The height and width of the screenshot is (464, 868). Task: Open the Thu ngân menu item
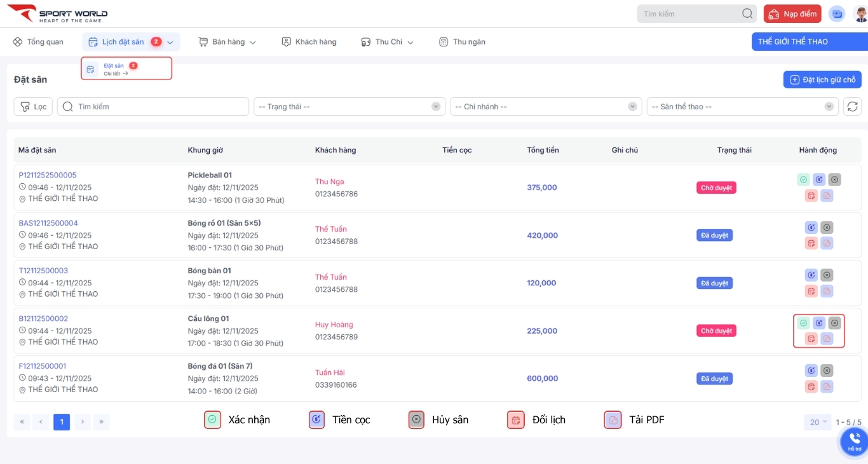pyautogui.click(x=462, y=42)
